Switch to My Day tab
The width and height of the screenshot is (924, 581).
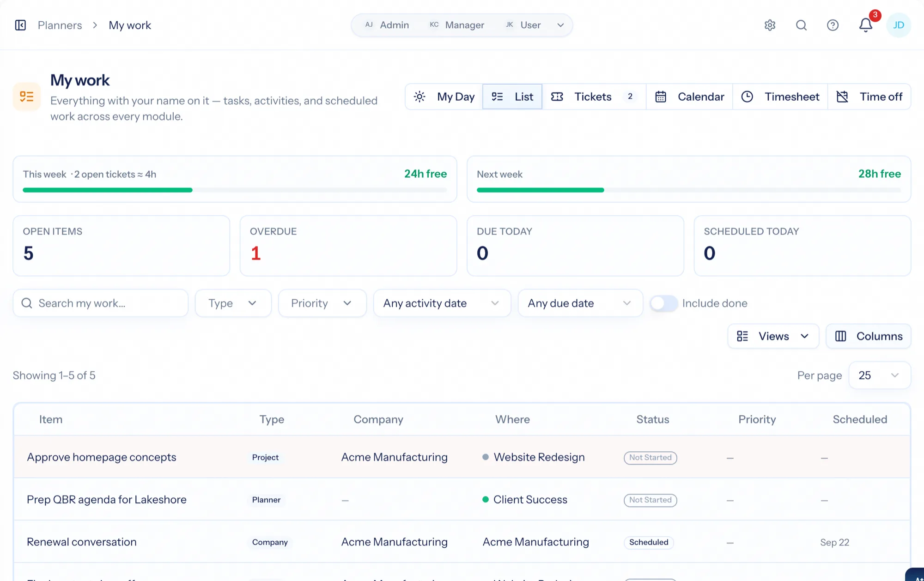[x=444, y=97]
